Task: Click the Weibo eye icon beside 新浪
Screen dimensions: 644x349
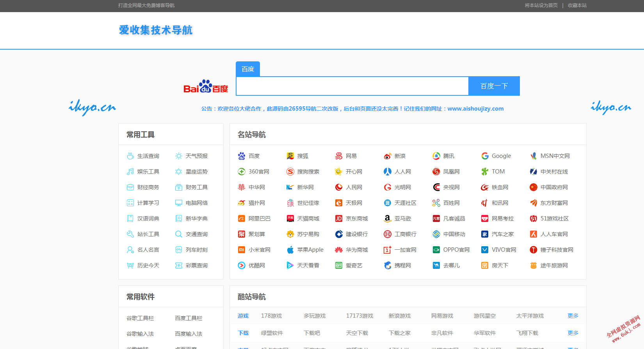Action: click(x=388, y=156)
